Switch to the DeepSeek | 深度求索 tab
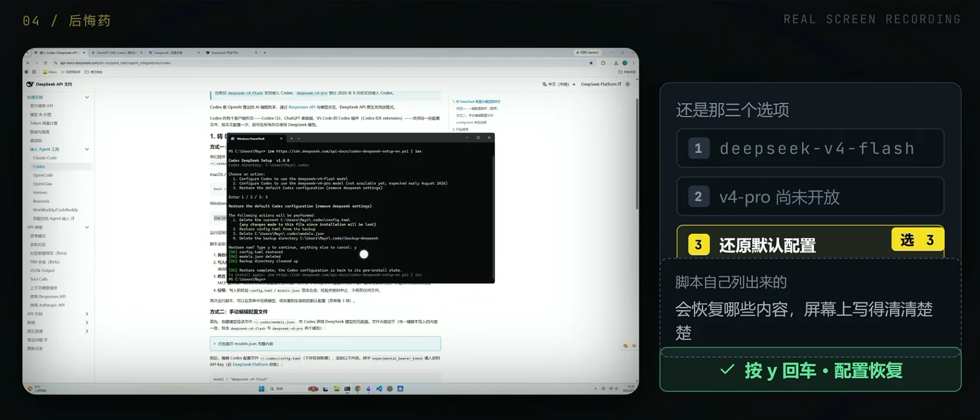This screenshot has height=420, width=980. click(x=174, y=53)
